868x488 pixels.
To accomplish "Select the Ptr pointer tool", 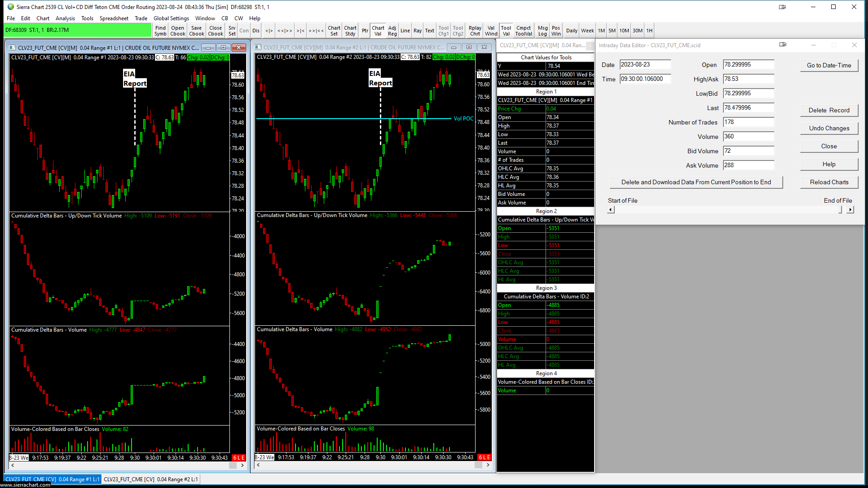I will point(365,31).
